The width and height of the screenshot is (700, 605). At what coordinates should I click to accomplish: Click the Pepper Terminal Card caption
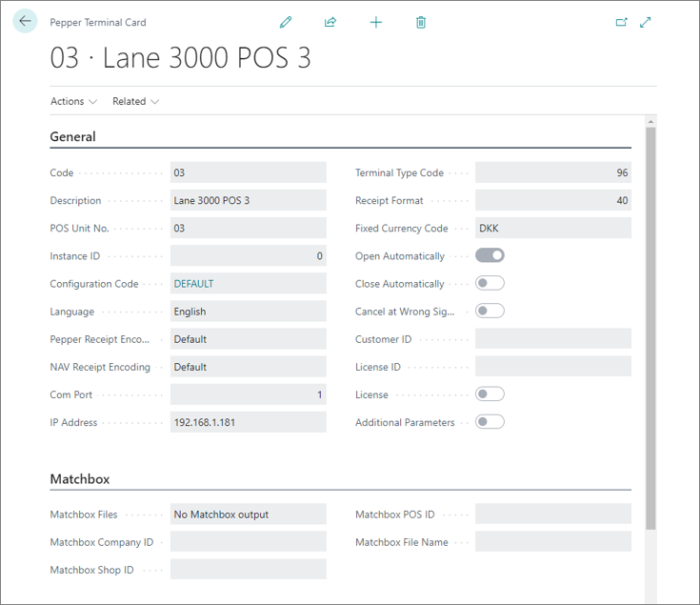[98, 22]
